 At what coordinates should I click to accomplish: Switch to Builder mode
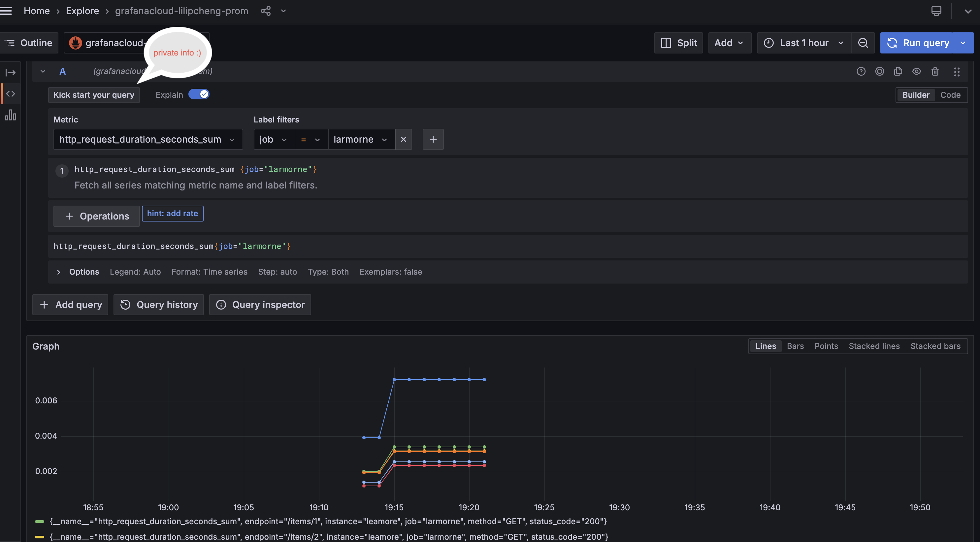coord(916,95)
